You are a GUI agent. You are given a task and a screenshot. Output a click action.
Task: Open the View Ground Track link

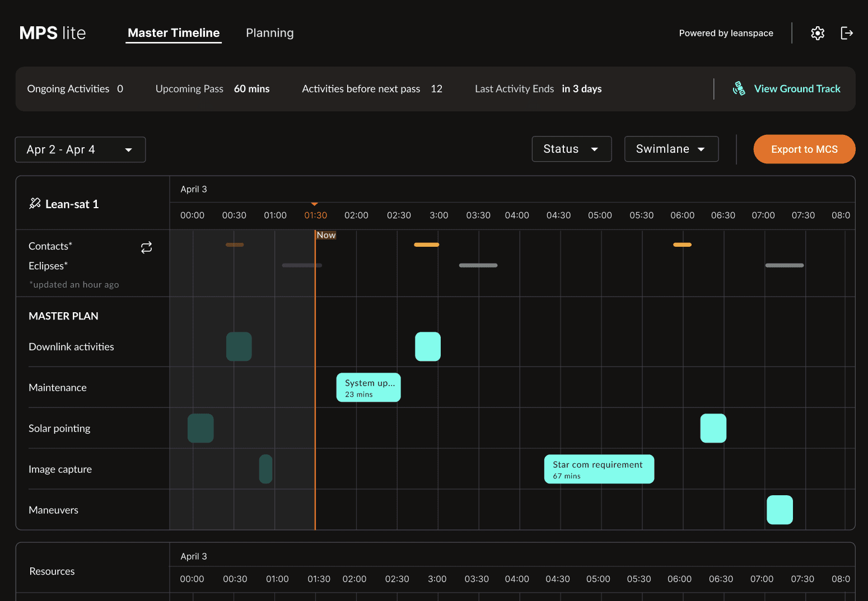pos(797,88)
